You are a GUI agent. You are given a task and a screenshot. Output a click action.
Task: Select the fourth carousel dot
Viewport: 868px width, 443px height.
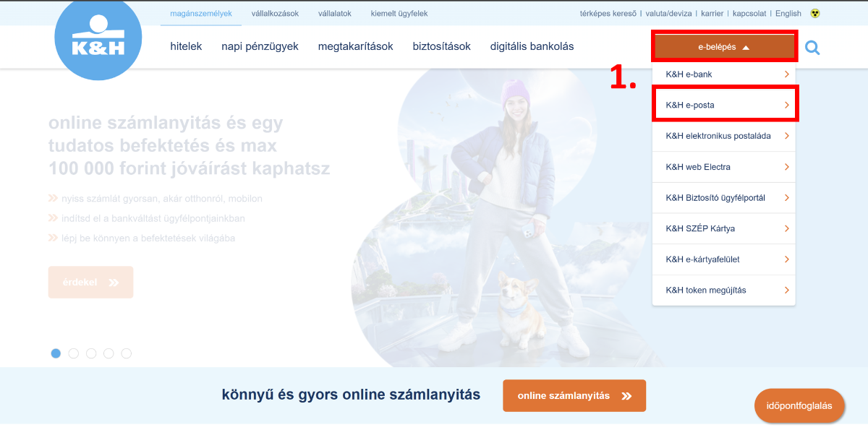(x=109, y=353)
